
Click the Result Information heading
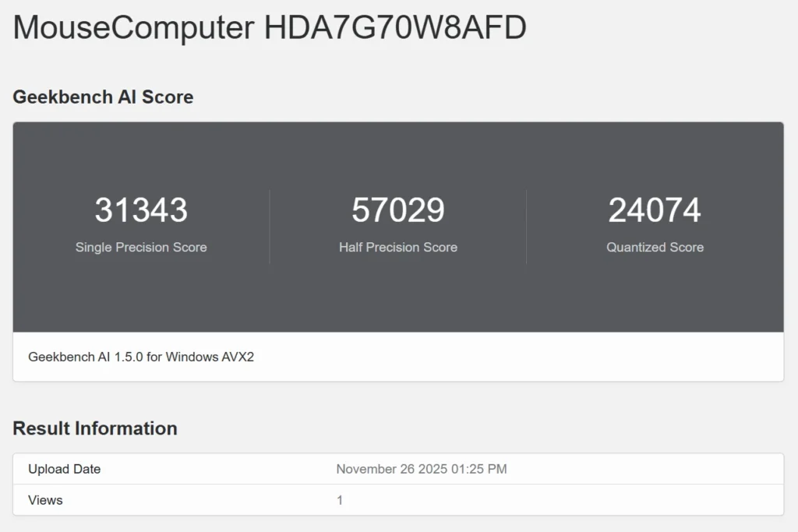[x=95, y=428]
